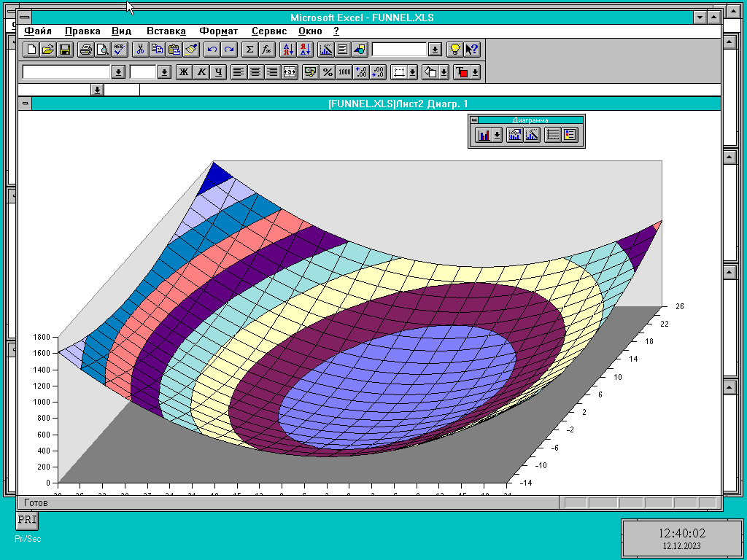Open the Pri/Sec desktop icon
The height and width of the screenshot is (560, 747).
(x=28, y=526)
